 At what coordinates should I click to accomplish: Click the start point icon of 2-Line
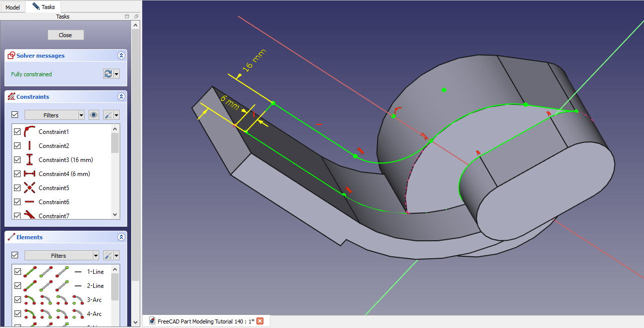46,285
